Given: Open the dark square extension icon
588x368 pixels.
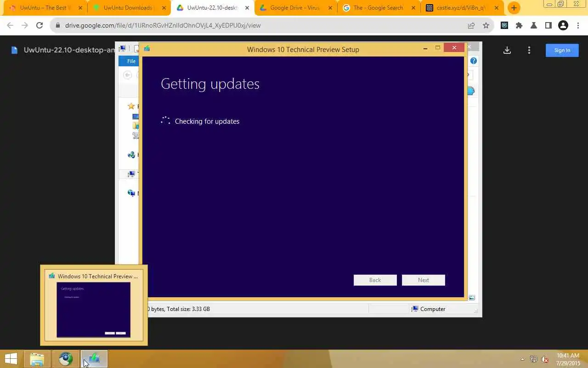Looking at the screenshot, I should (x=504, y=25).
